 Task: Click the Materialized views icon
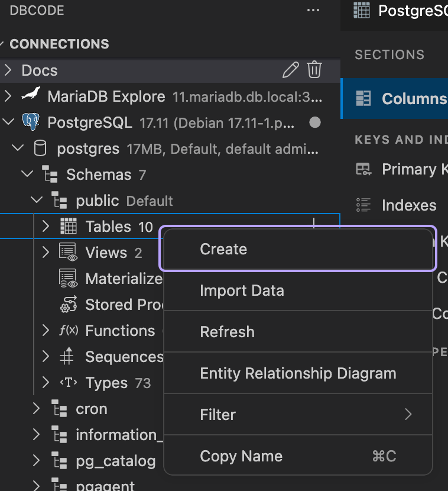click(68, 279)
